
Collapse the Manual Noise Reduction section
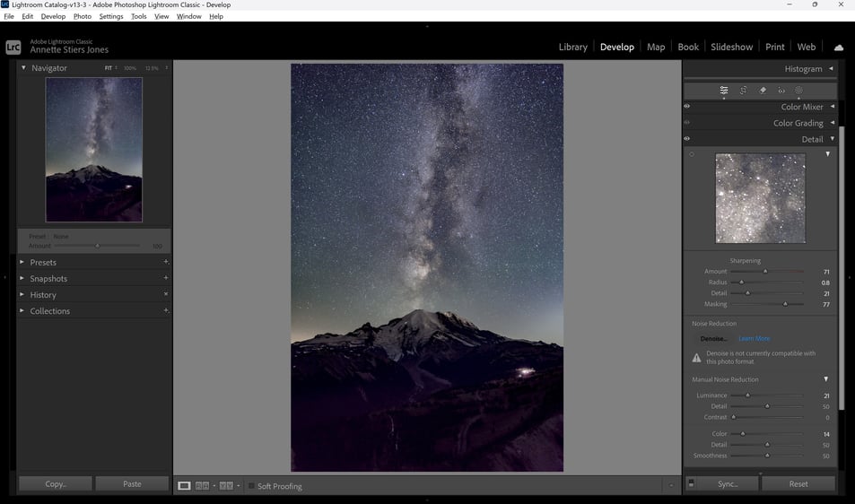[825, 379]
